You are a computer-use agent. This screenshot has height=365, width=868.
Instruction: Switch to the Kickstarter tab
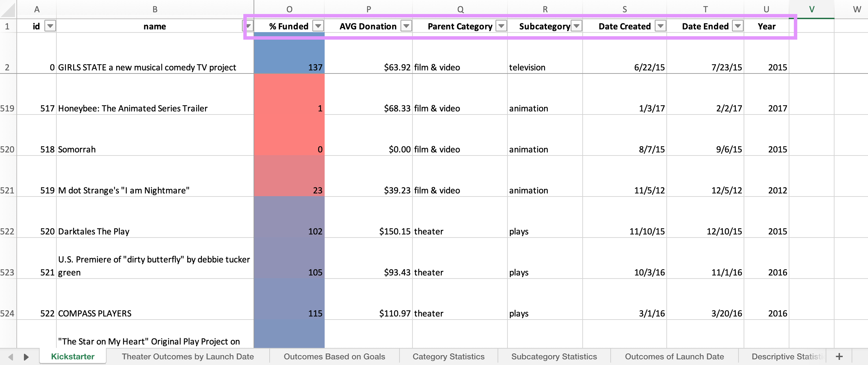(x=72, y=356)
